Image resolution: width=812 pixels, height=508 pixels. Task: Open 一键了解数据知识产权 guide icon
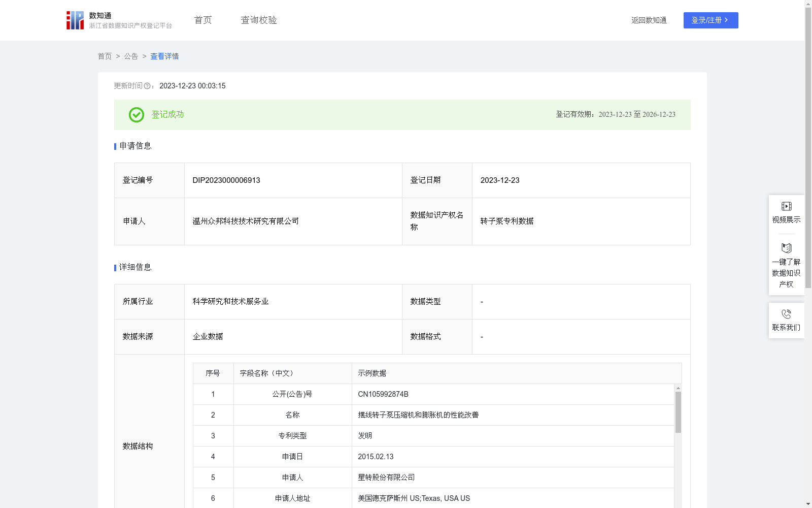click(786, 248)
